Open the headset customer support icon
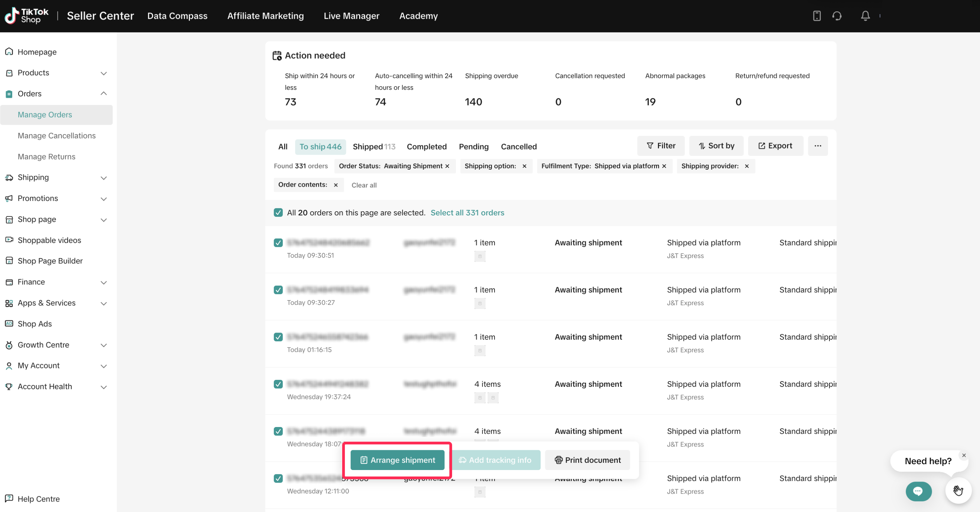980x512 pixels. pyautogui.click(x=837, y=16)
